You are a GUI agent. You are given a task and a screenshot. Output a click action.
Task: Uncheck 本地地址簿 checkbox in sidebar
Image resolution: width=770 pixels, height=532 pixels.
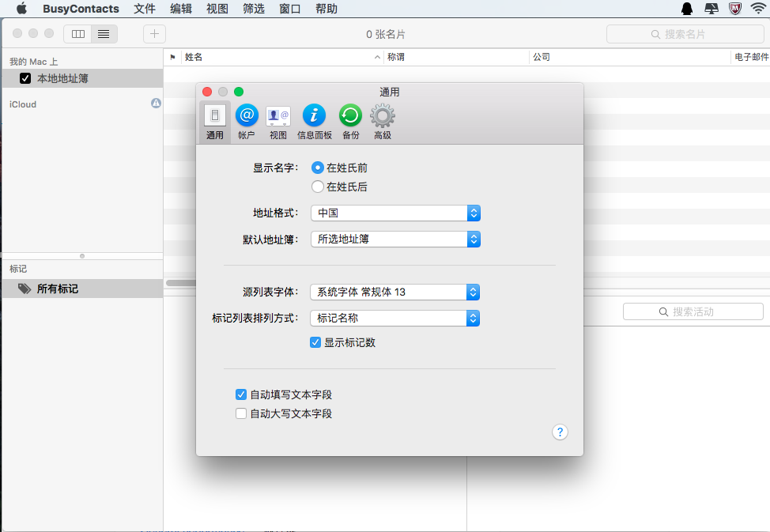point(25,78)
